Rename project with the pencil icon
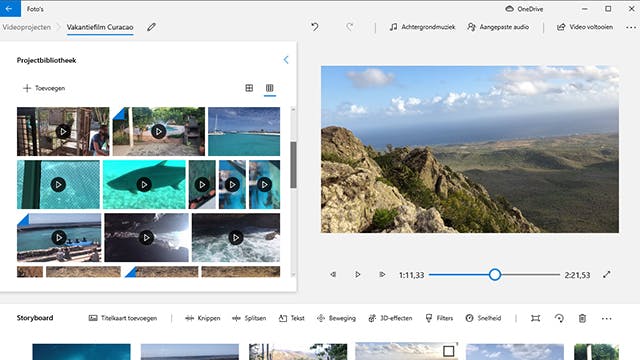Image resolution: width=640 pixels, height=360 pixels. tap(151, 27)
